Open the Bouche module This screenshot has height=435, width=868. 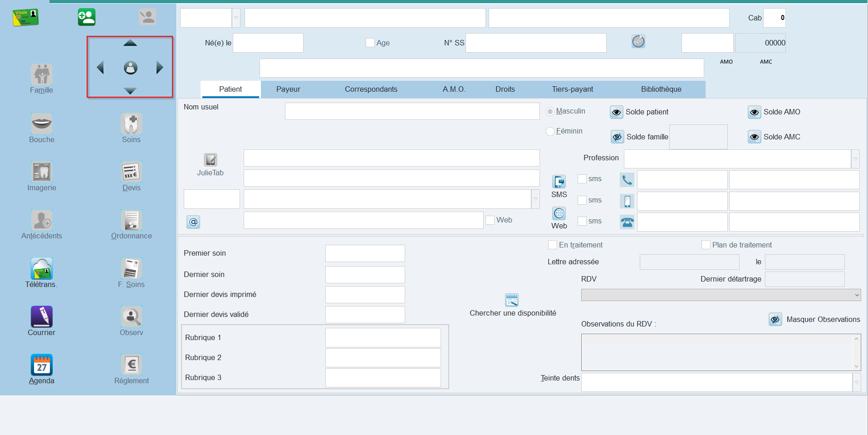[42, 124]
